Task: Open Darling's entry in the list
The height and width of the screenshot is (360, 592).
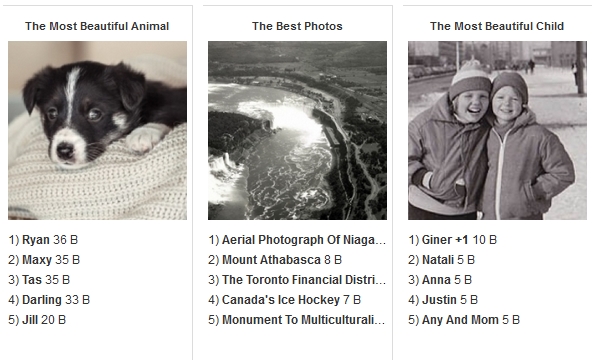Action: tap(42, 300)
